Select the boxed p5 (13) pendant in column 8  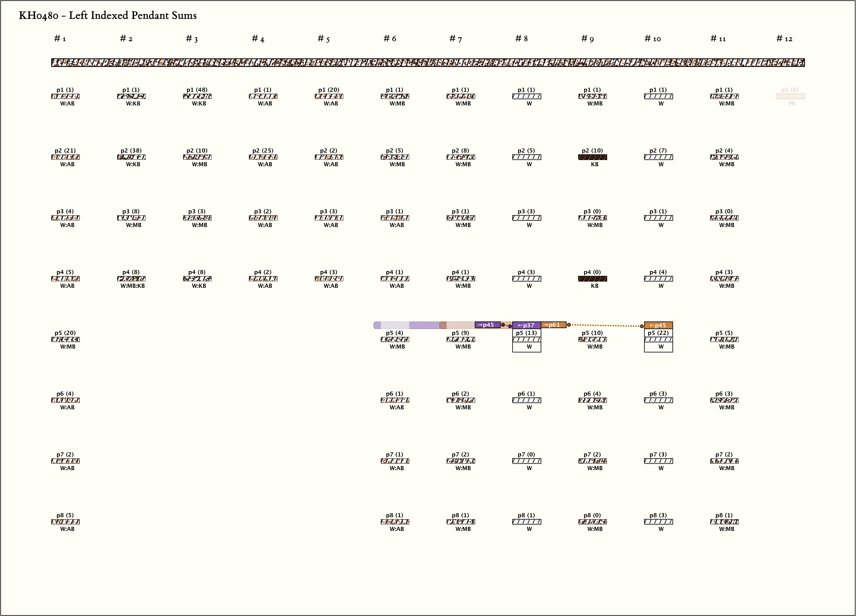pyautogui.click(x=526, y=339)
